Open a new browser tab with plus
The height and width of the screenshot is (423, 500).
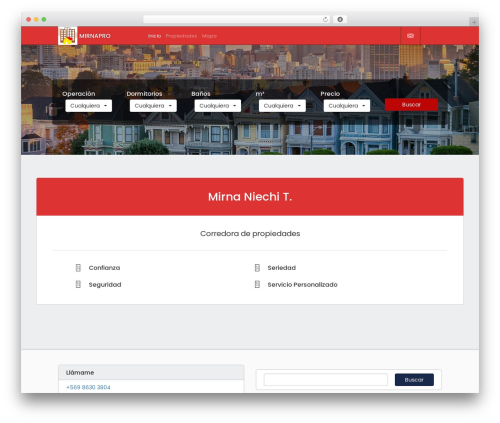click(474, 22)
